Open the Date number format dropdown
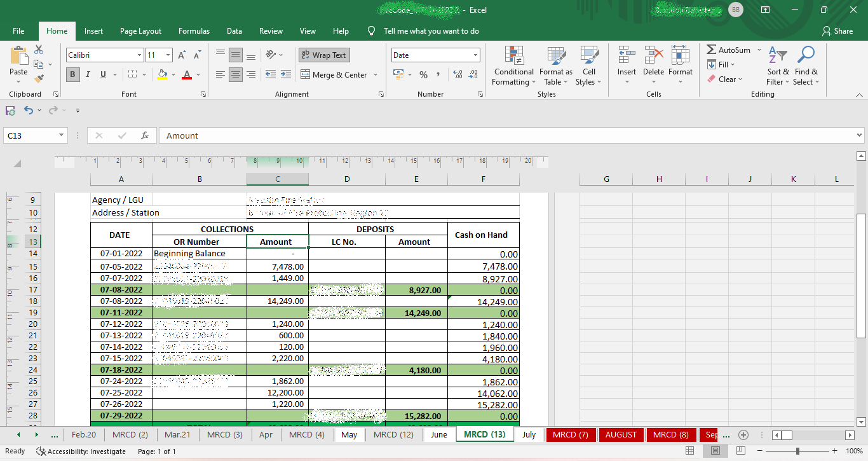 point(475,55)
